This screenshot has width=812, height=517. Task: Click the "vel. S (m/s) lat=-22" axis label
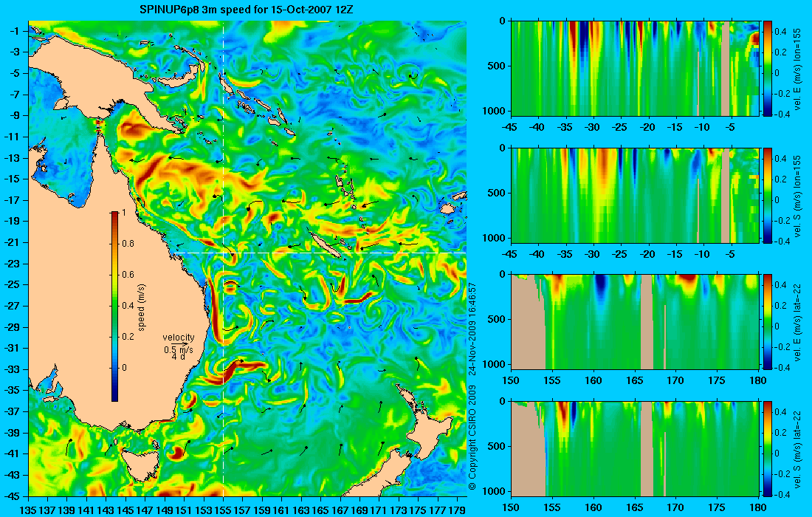[x=797, y=448]
